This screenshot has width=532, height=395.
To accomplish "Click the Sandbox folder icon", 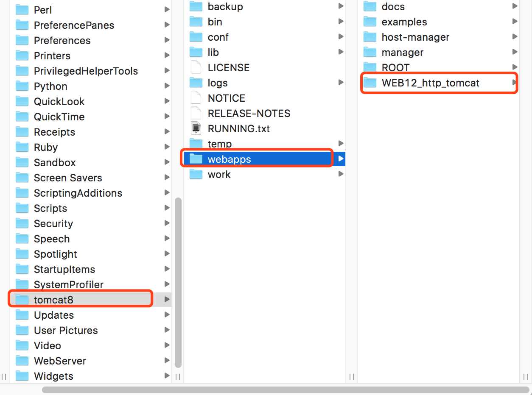I will pos(22,162).
